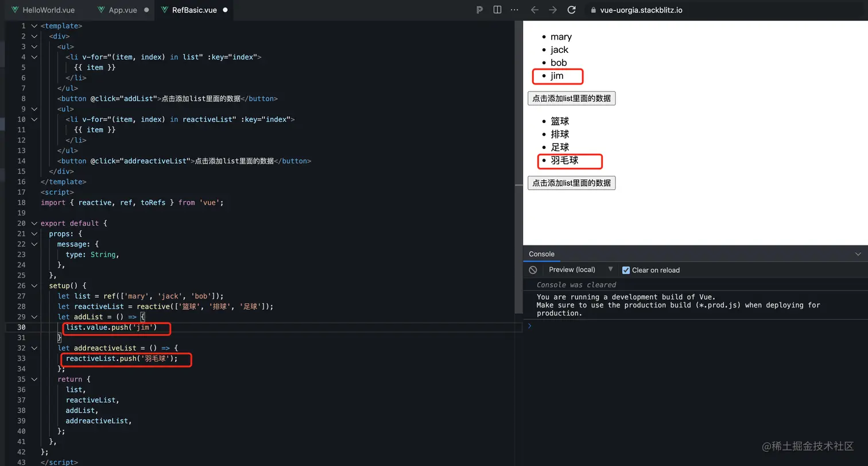Go forward in the preview browser
The width and height of the screenshot is (868, 466).
coord(553,10)
